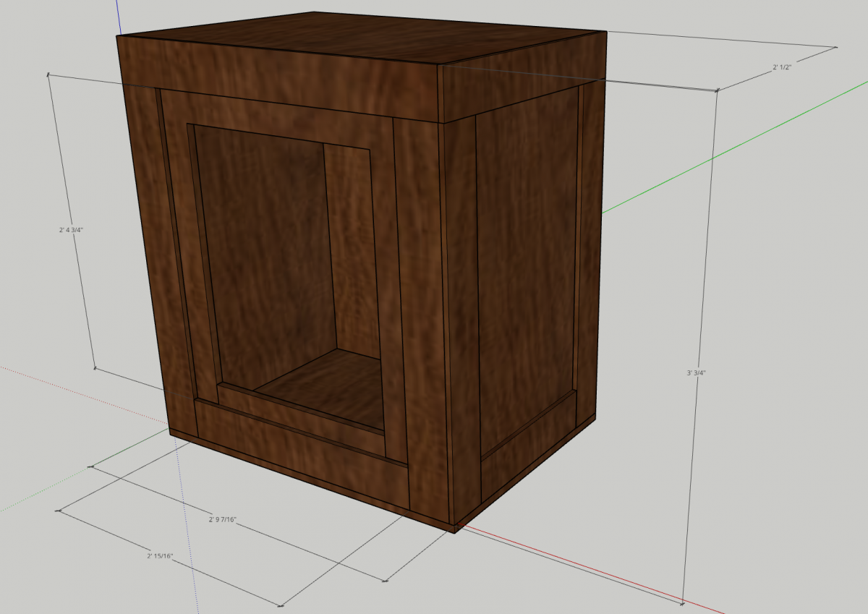Viewport: 868px width, 614px height.
Task: Select the 3' 3/4" dimension label
Action: click(696, 373)
